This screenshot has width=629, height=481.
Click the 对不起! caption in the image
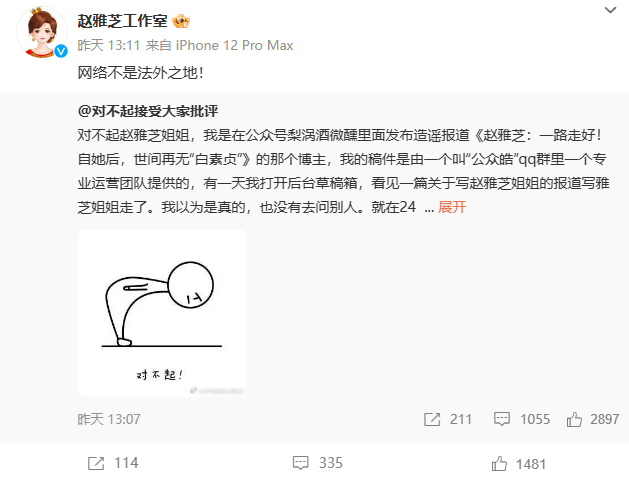[159, 375]
